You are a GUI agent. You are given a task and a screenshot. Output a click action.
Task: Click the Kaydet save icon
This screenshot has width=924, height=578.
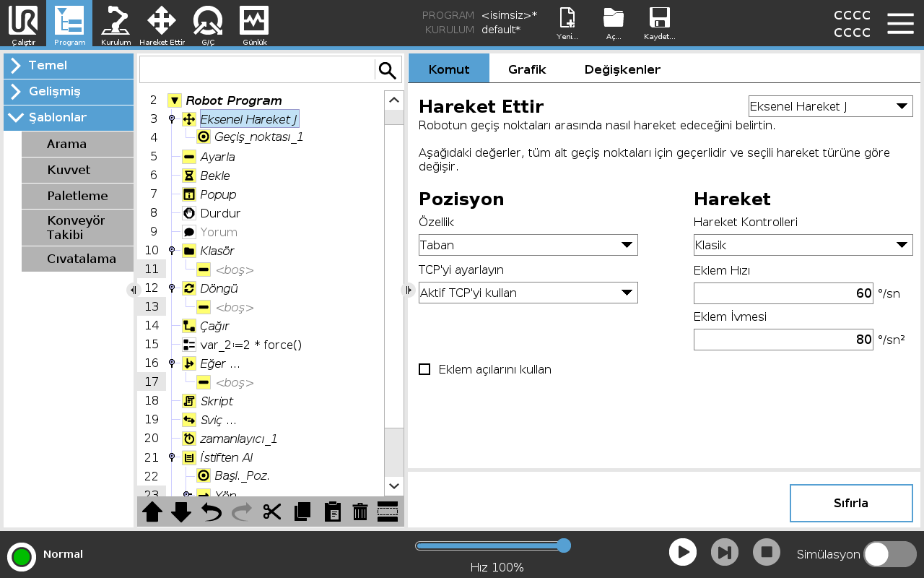click(659, 24)
